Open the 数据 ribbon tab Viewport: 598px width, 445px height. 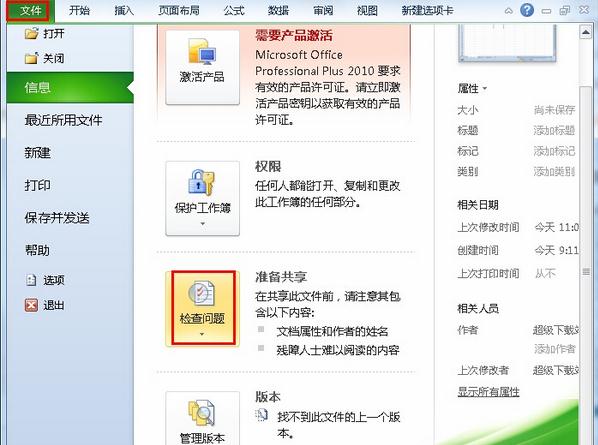278,10
